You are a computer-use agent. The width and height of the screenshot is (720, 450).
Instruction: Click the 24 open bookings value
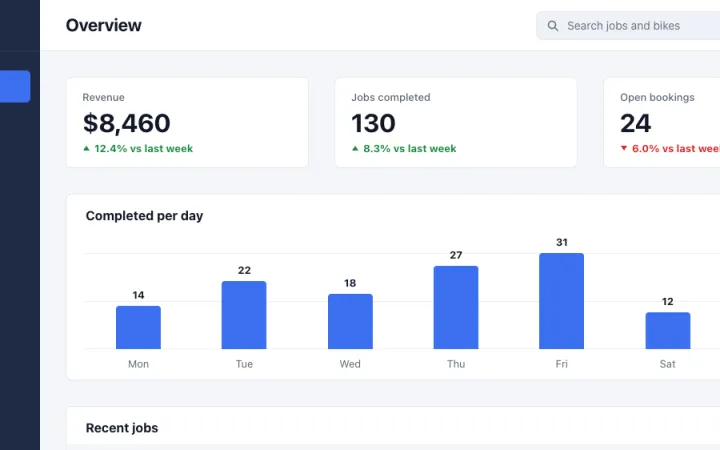[636, 123]
